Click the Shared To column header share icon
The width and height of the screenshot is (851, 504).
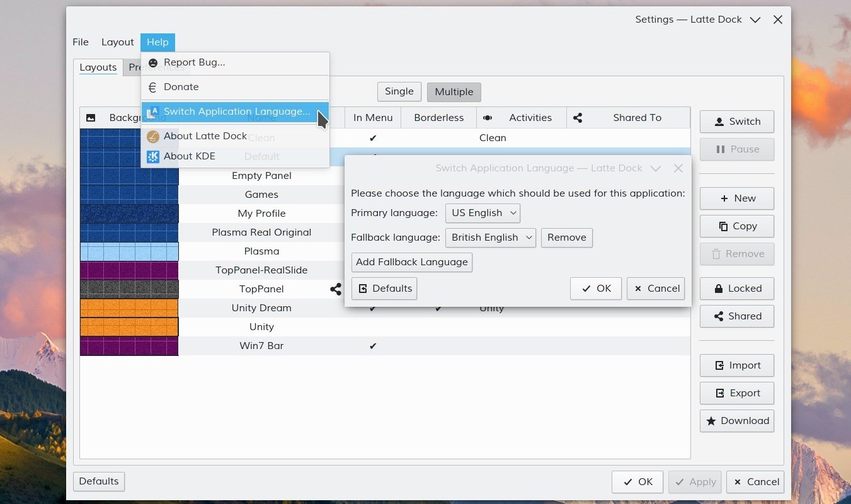pyautogui.click(x=578, y=118)
